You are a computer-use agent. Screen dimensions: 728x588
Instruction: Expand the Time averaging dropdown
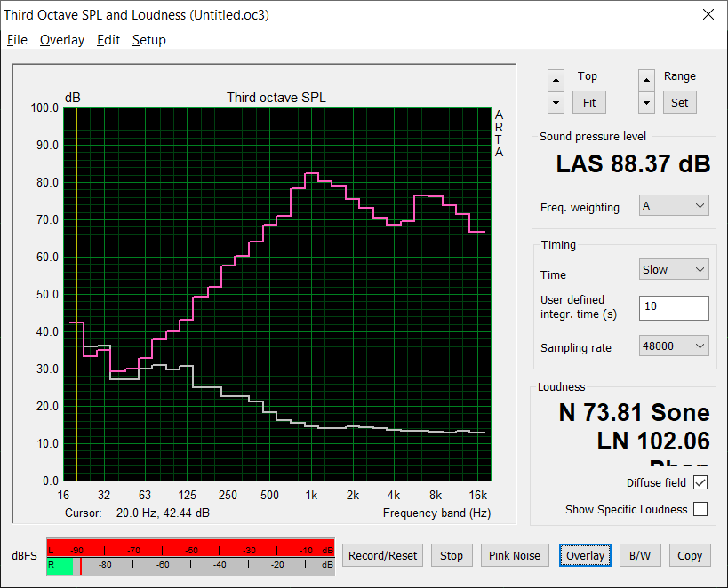(674, 270)
